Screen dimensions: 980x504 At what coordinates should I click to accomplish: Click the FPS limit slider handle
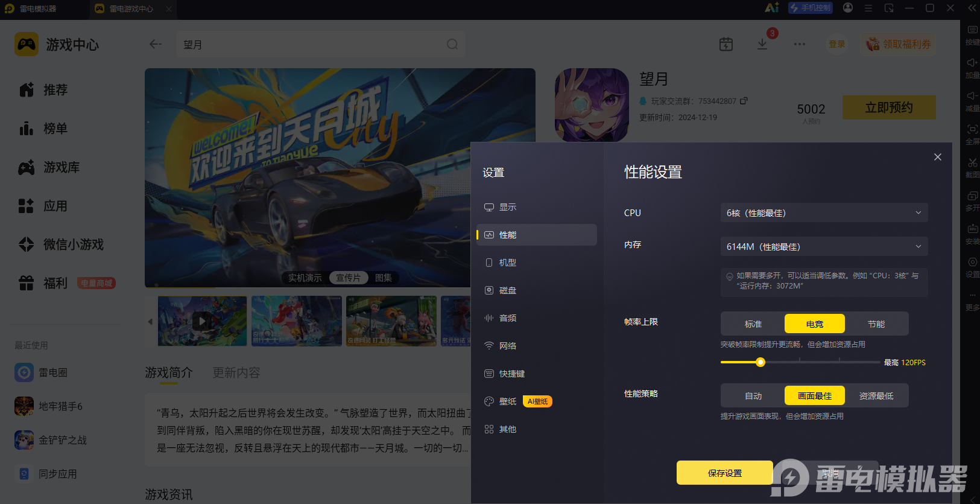(760, 362)
